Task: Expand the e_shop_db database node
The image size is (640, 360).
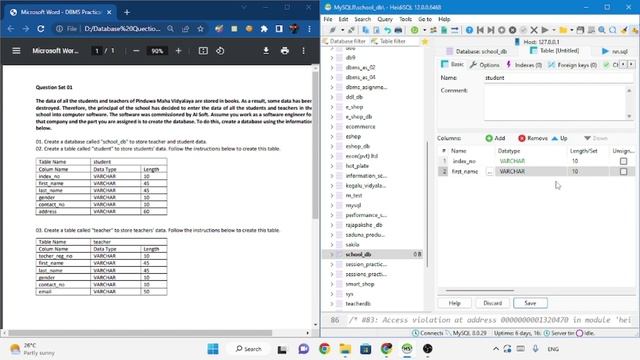Action: [x=332, y=117]
